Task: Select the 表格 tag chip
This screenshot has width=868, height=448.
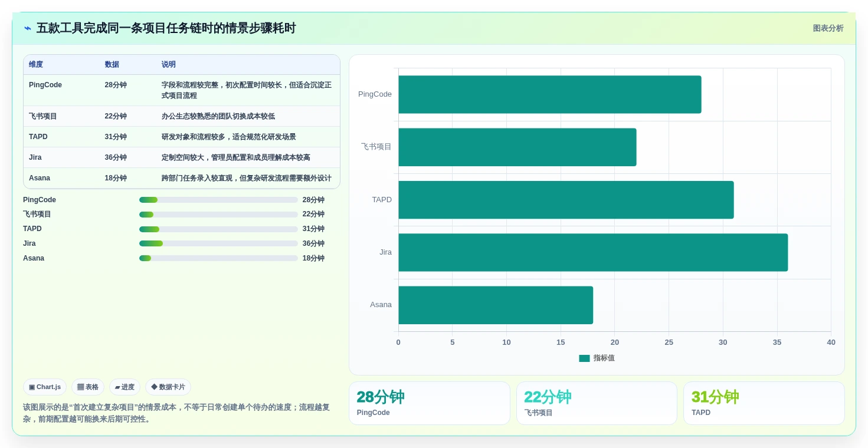Action: pos(88,387)
